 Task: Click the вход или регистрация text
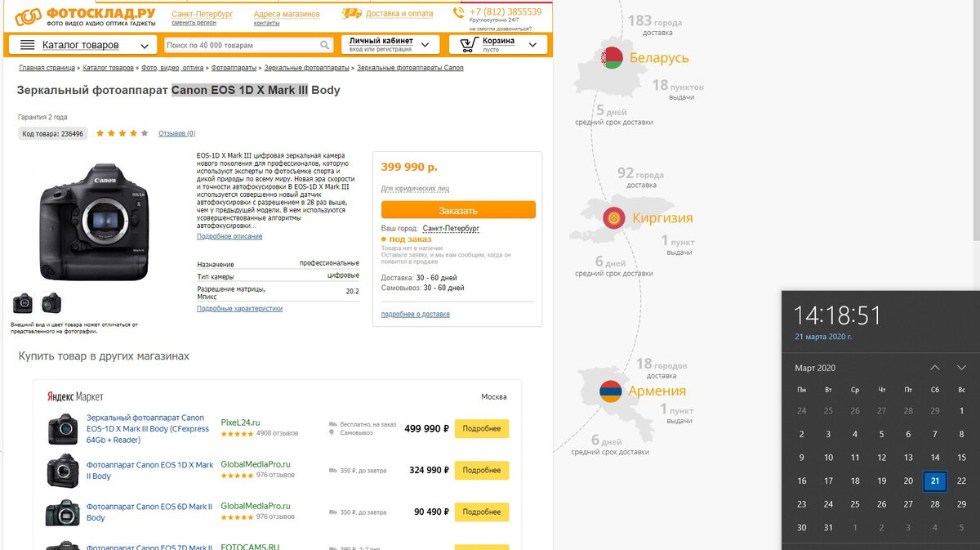pyautogui.click(x=380, y=49)
